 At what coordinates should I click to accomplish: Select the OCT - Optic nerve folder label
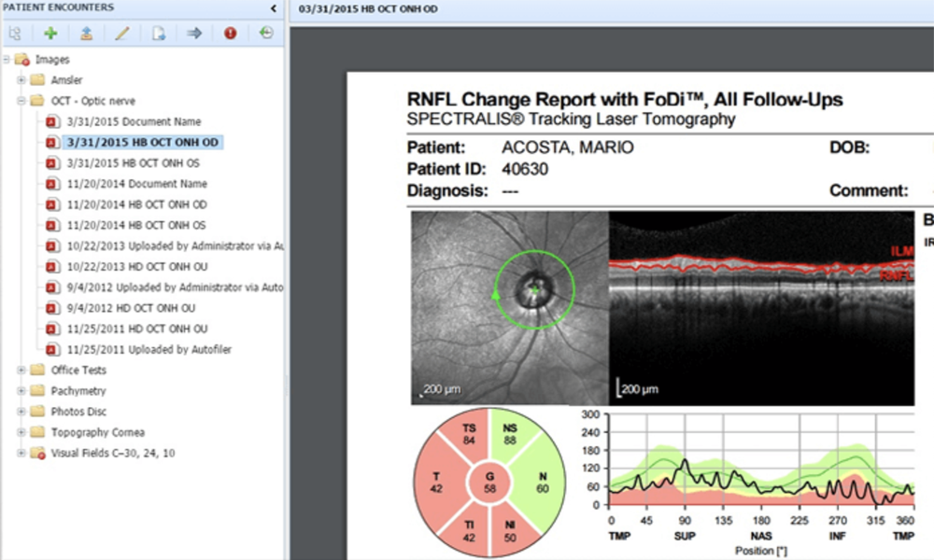coord(92,101)
